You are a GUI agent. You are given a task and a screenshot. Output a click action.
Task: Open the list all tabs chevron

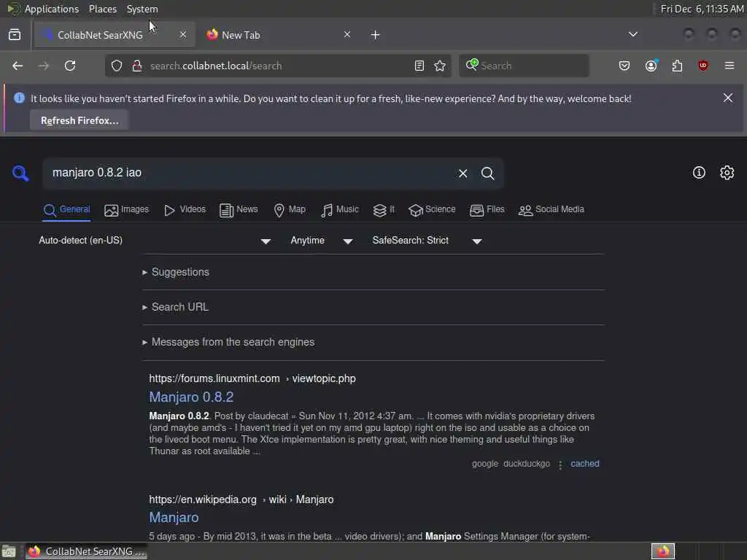pos(633,34)
